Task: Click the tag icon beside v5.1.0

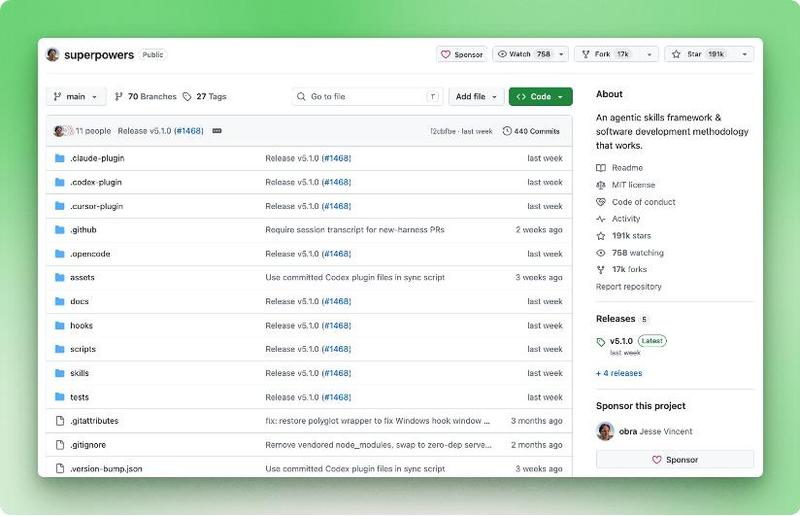Action: click(601, 342)
